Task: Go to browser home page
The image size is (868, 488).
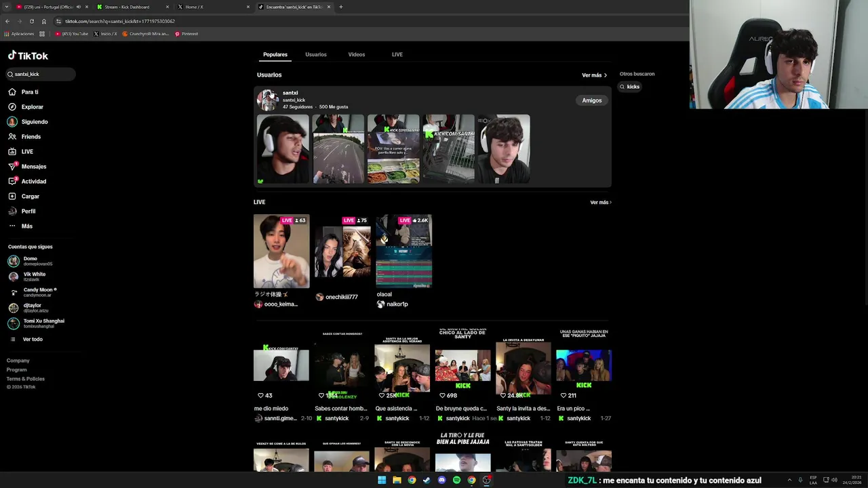Action: (44, 21)
